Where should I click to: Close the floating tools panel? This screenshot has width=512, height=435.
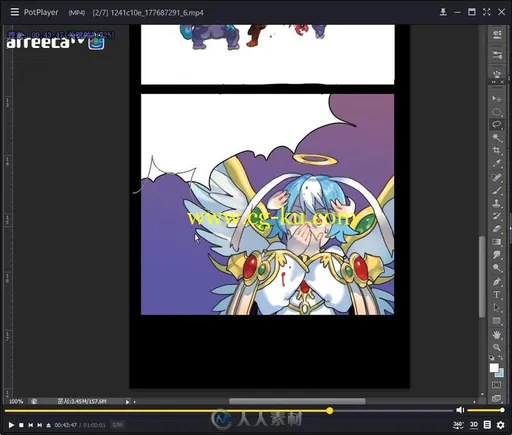pos(502,82)
